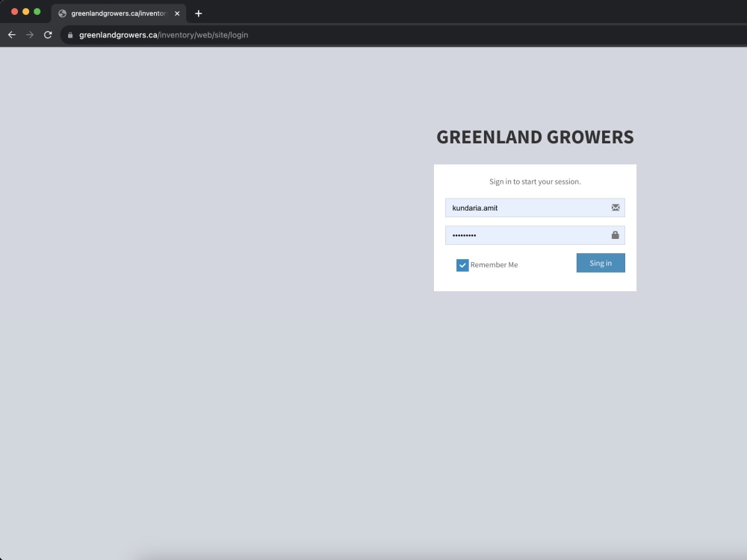Click the envelope icon in username field
Image resolution: width=747 pixels, height=560 pixels.
[x=616, y=207]
